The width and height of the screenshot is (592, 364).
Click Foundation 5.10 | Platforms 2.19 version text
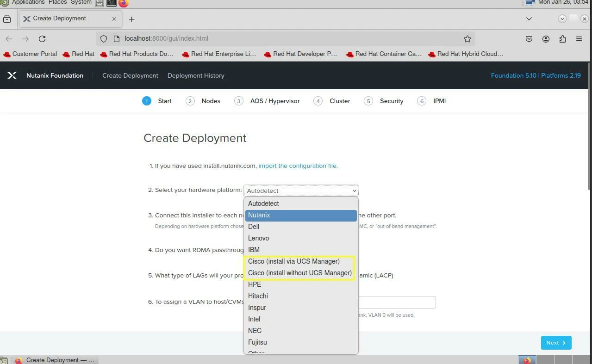(x=536, y=75)
